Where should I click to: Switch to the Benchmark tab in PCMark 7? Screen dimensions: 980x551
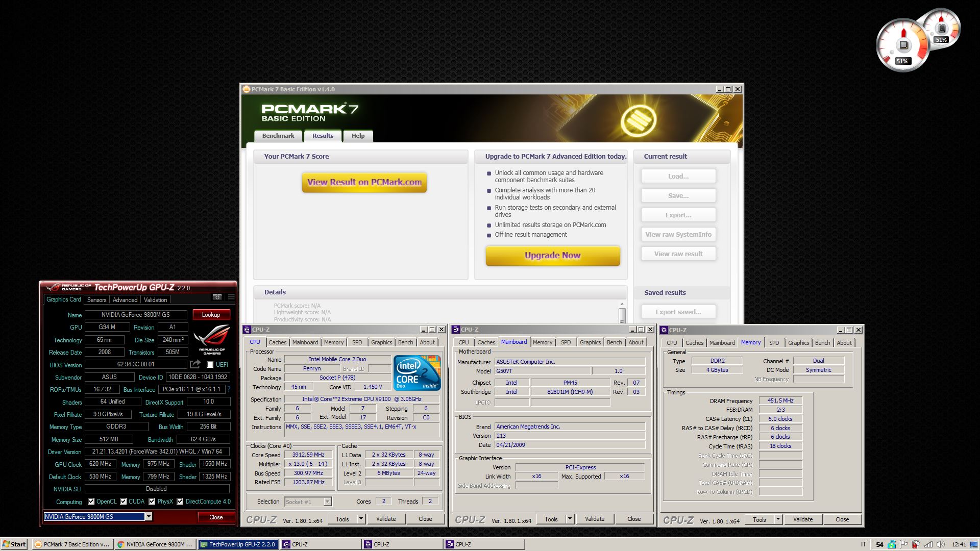click(278, 136)
